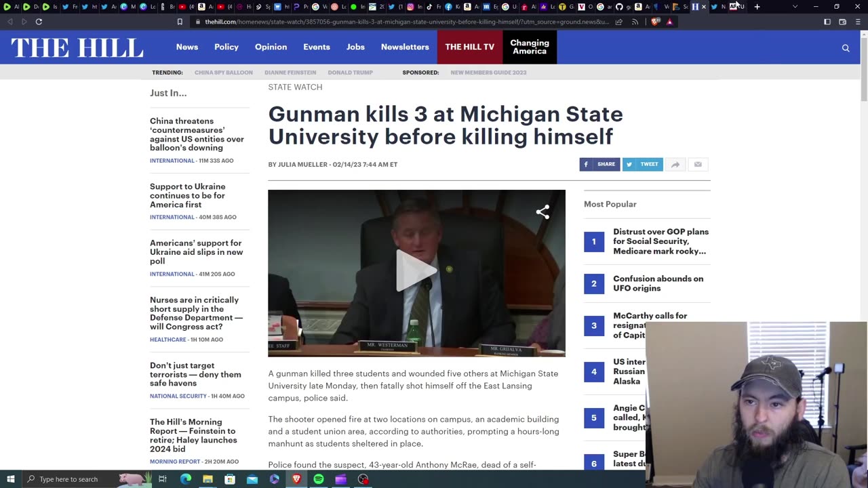Read Don't just target terrorists story

click(x=195, y=374)
